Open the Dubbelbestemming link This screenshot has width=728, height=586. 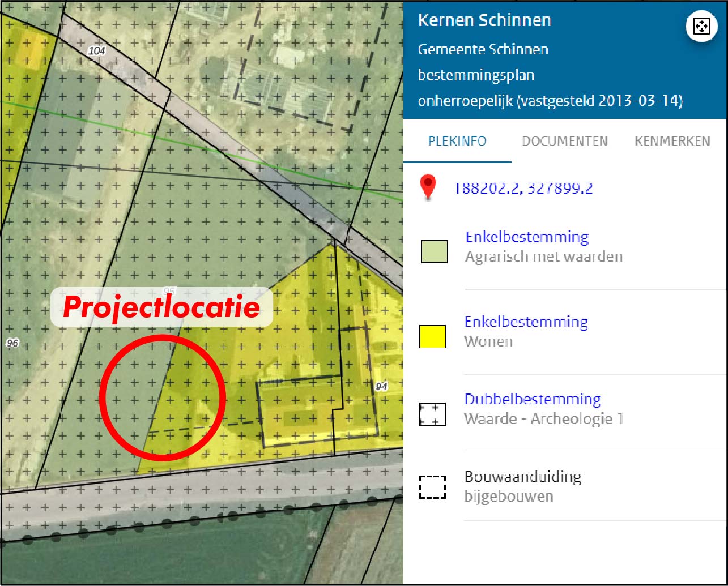(533, 399)
